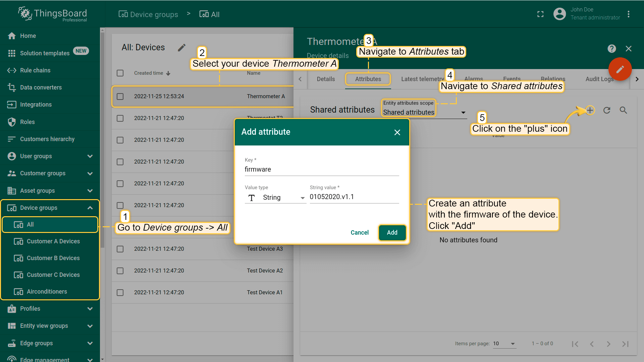Viewport: 644px width, 362px height.
Task: Switch to the Details tab
Action: 326,79
